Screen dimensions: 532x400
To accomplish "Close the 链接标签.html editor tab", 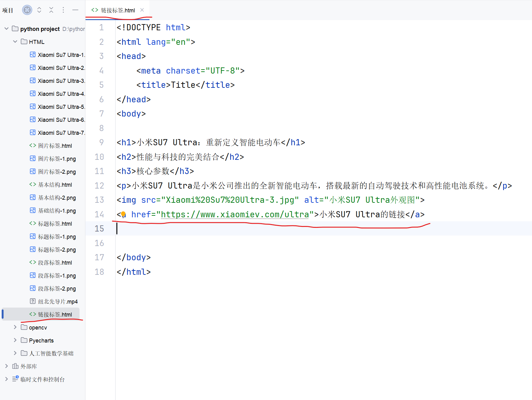I will tap(142, 10).
